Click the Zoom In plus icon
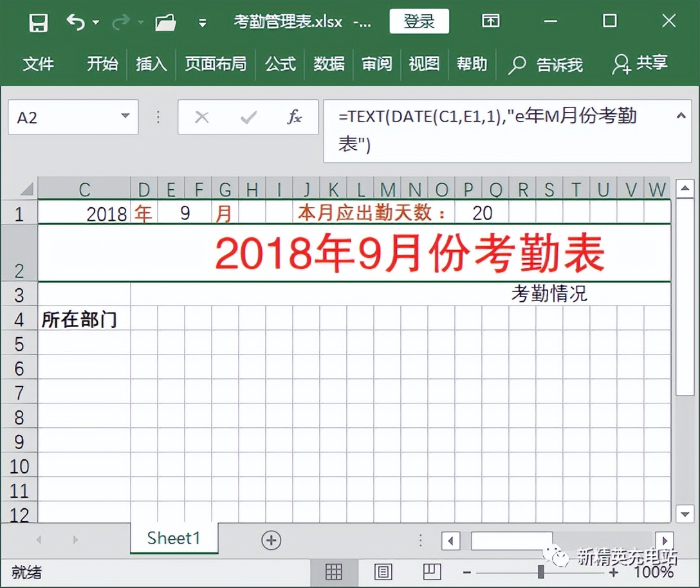 tap(614, 572)
